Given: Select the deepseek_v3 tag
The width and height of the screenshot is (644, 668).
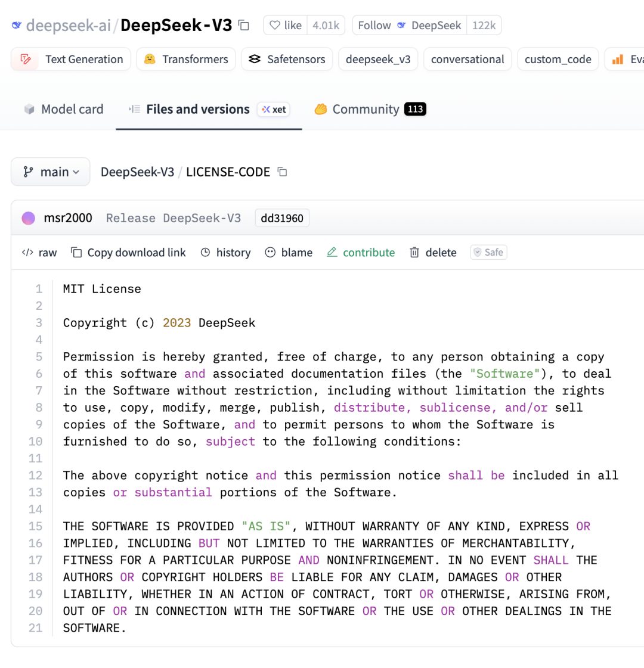Looking at the screenshot, I should point(378,59).
